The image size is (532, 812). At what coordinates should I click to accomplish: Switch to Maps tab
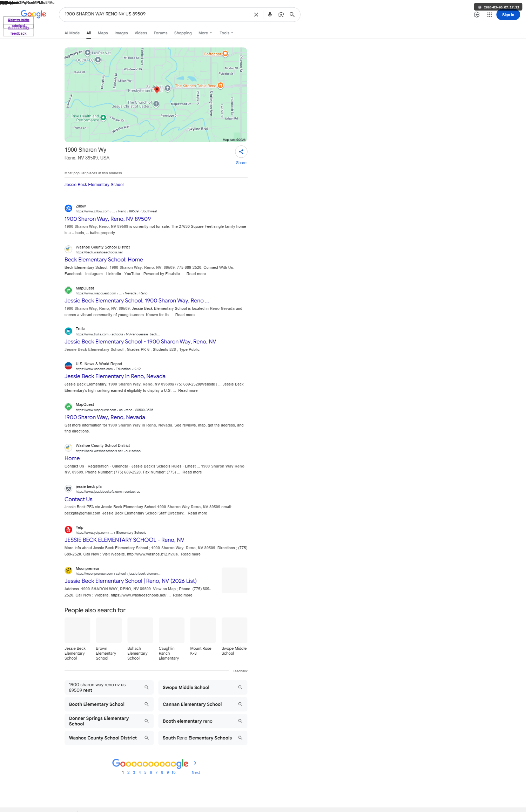(103, 33)
